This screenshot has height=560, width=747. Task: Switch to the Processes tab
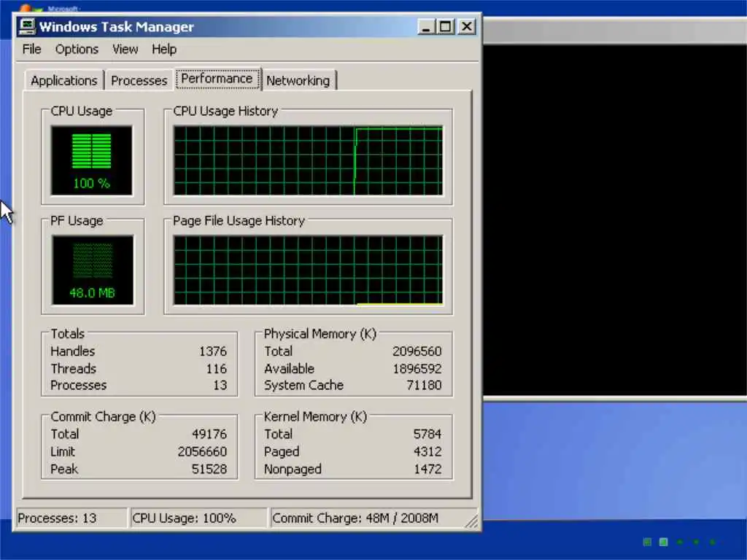[139, 80]
